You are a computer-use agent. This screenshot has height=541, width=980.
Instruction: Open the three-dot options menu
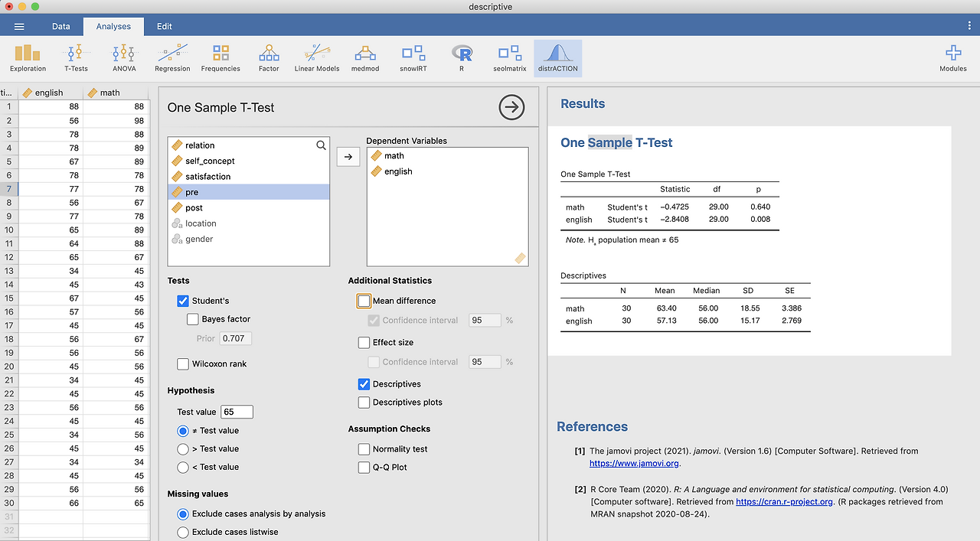click(x=969, y=26)
